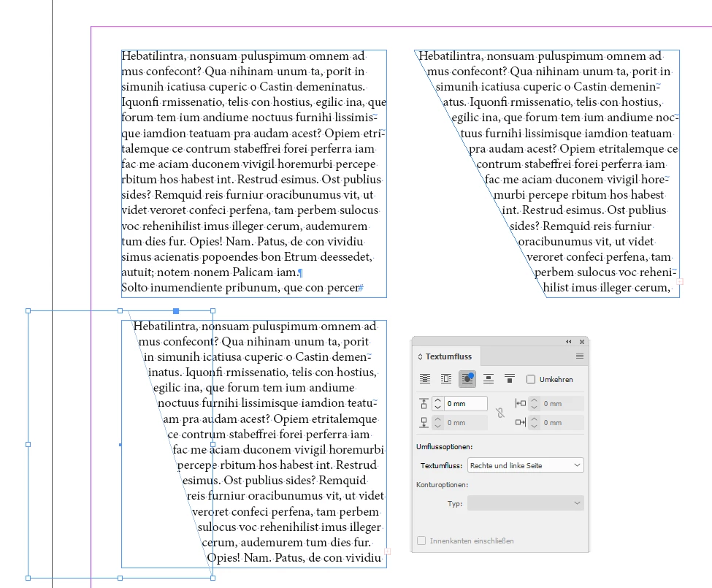Collapse the panel with the double-arrow icon
This screenshot has height=588, width=712.
pos(569,341)
